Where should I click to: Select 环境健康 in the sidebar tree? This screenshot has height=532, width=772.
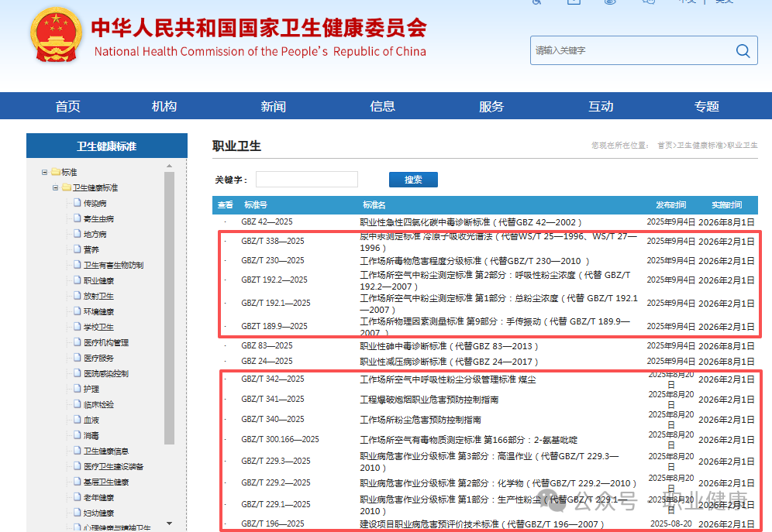98,311
